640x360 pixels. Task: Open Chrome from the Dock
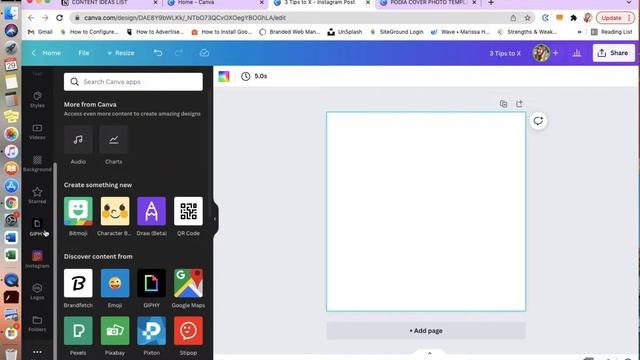[x=11, y=203]
